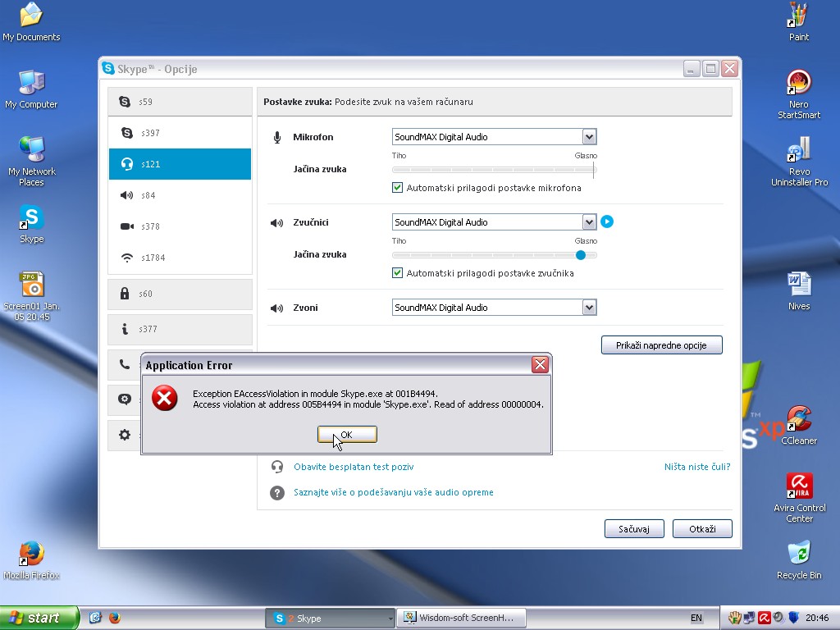Click the headset icon beside test call link
840x630 pixels.
click(x=277, y=467)
